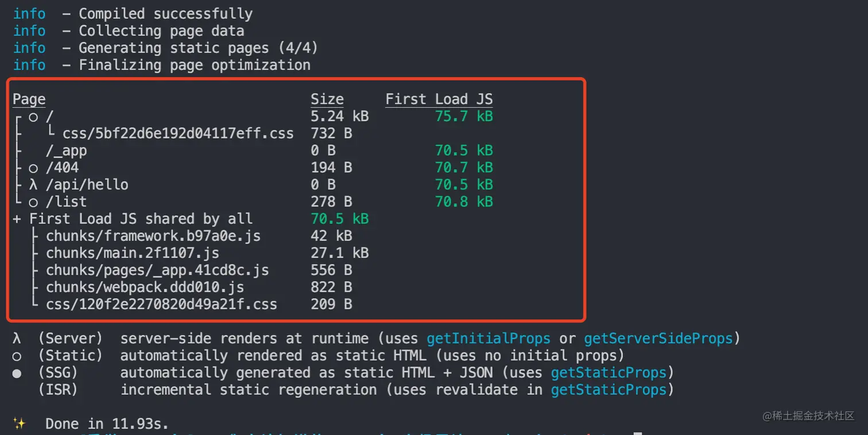Click the circle marker beside /404

point(33,169)
